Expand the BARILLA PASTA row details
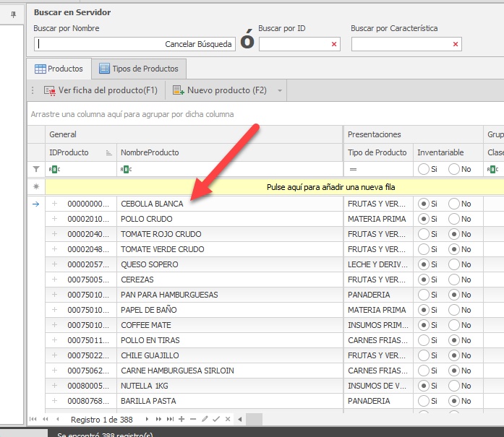This screenshot has height=437, width=504. (55, 400)
